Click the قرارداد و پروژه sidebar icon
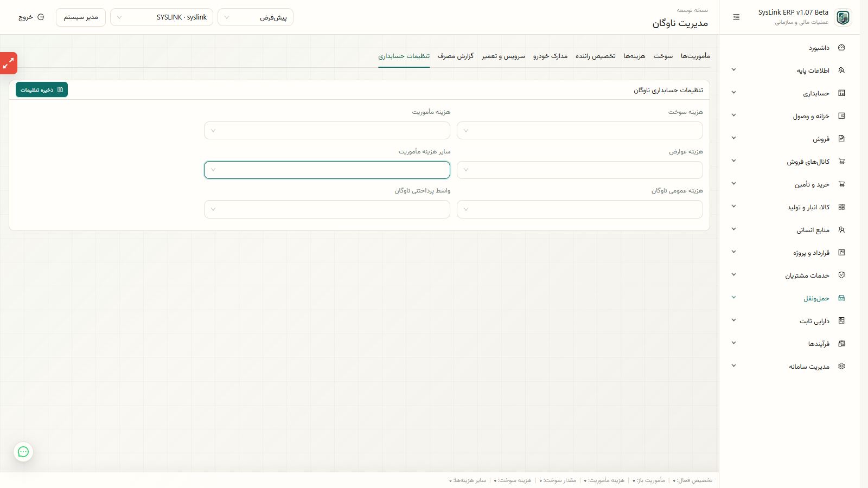 841,253
